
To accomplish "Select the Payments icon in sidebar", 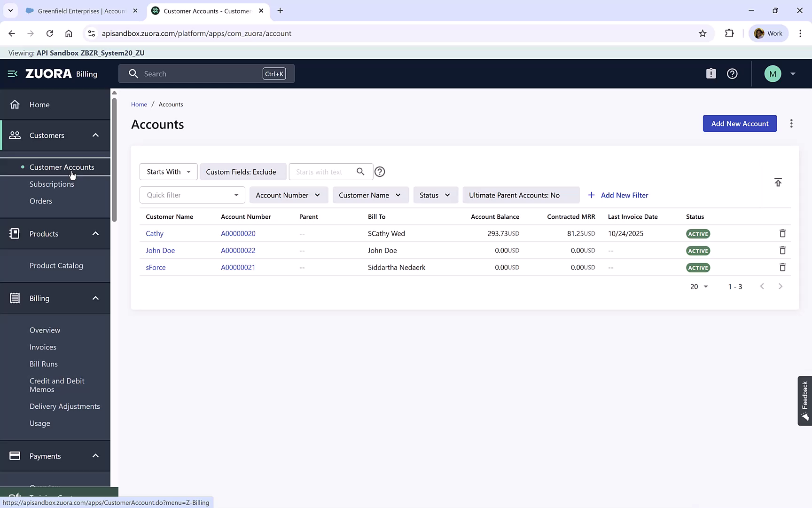I will pyautogui.click(x=15, y=456).
